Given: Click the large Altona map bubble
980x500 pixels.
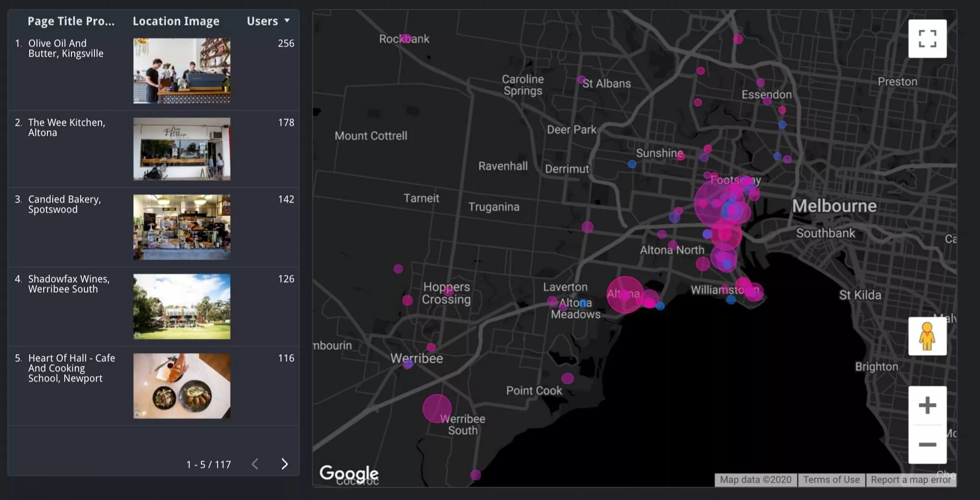Looking at the screenshot, I should 625,295.
